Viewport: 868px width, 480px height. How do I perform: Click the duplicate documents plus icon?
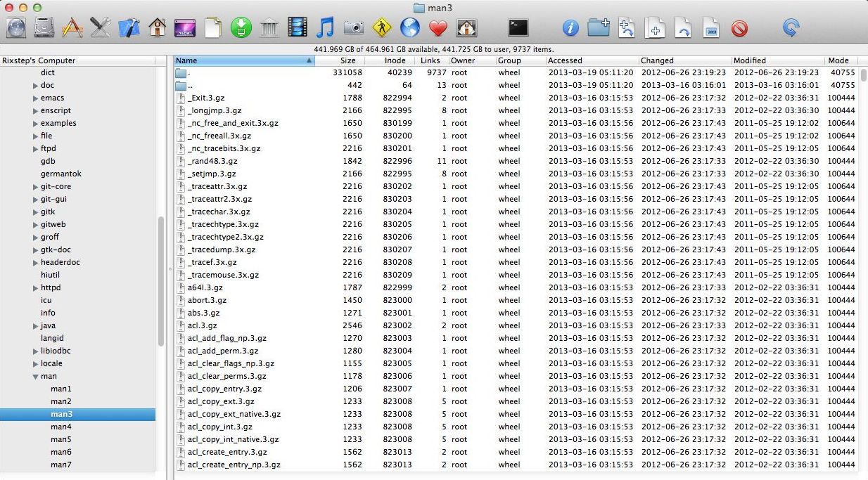tap(655, 27)
